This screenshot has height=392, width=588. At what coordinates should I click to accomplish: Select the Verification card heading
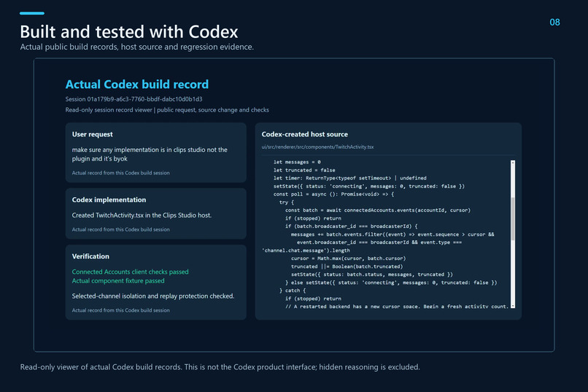point(90,256)
